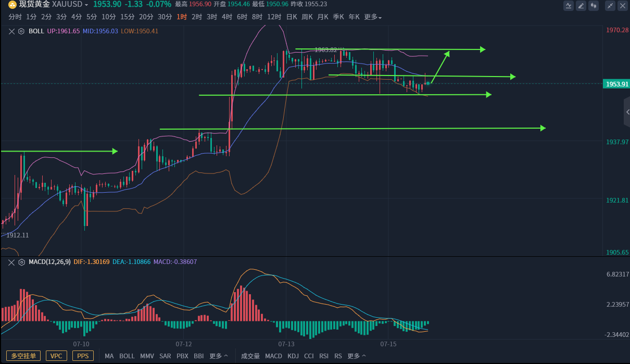Screen dimensions: 630x364
Task: Open BOLL indicator settings hexagon icon
Action: 21,31
